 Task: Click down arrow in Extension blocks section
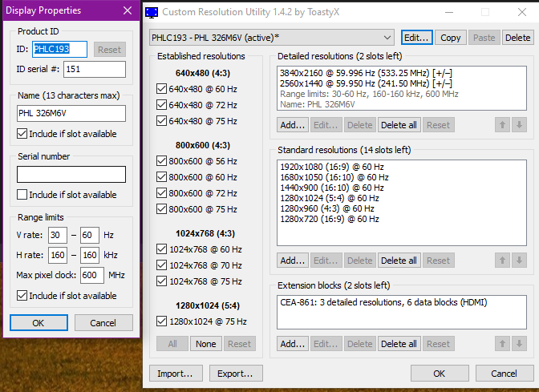(519, 344)
